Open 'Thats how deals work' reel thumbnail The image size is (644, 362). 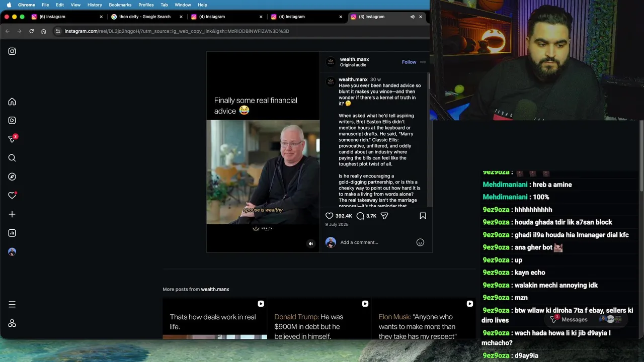click(215, 319)
